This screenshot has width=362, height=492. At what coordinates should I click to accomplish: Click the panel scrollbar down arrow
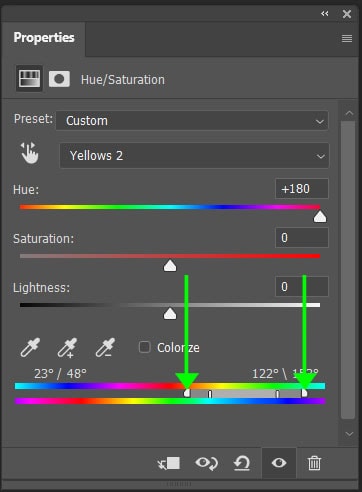coord(349,434)
